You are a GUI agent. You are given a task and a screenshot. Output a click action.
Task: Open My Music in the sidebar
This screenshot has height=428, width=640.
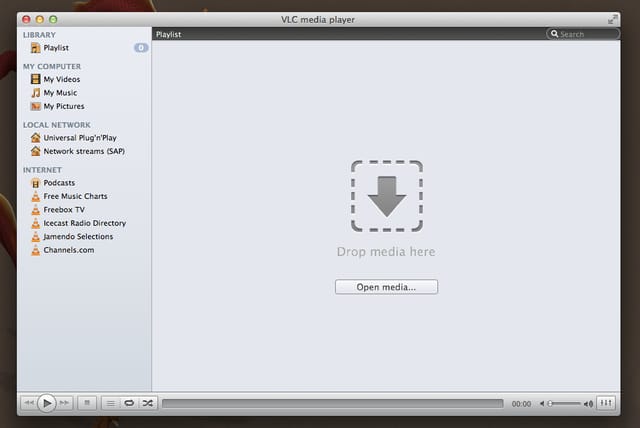[84, 93]
